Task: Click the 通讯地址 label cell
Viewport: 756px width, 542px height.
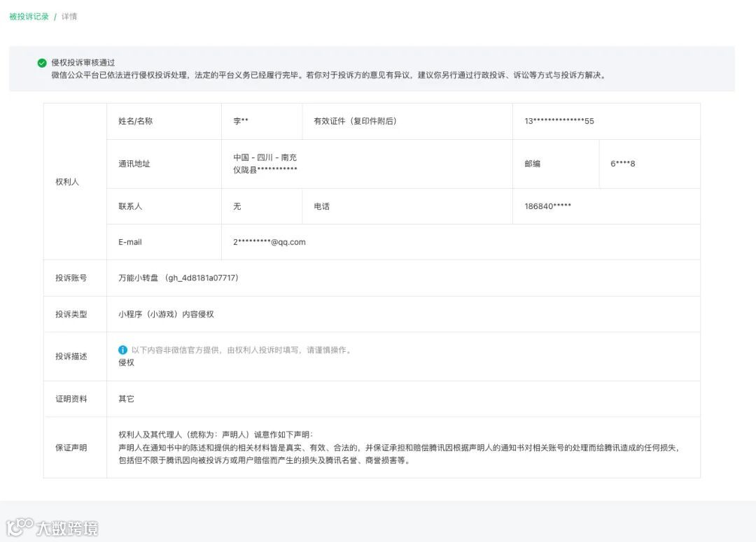Action: [164, 164]
